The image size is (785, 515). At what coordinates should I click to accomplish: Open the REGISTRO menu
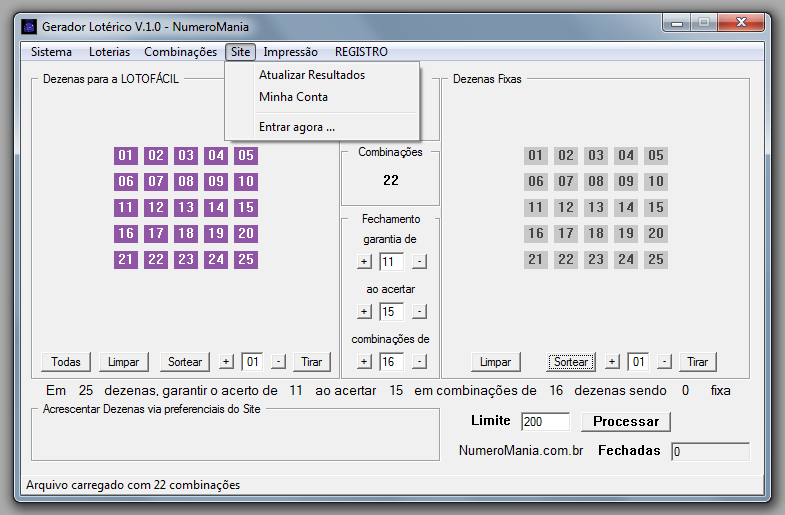pos(361,52)
